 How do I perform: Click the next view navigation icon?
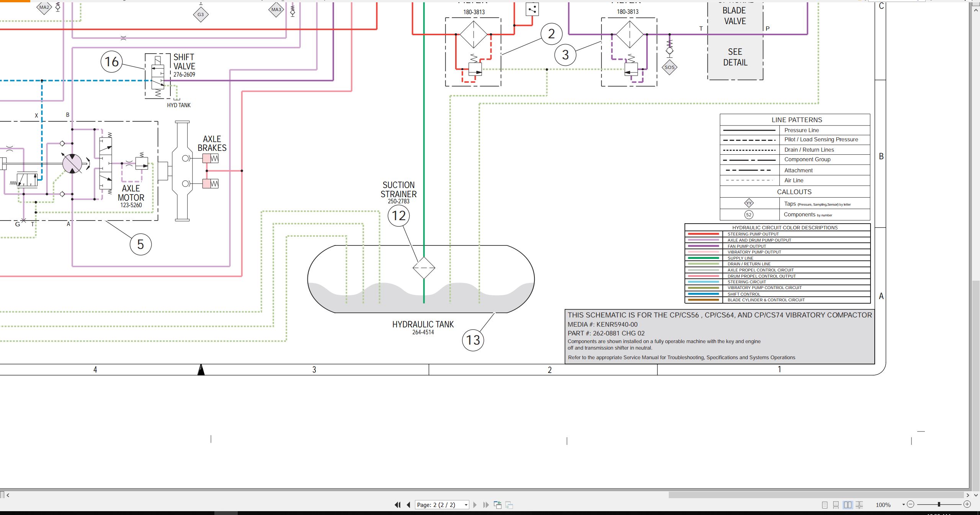click(509, 505)
